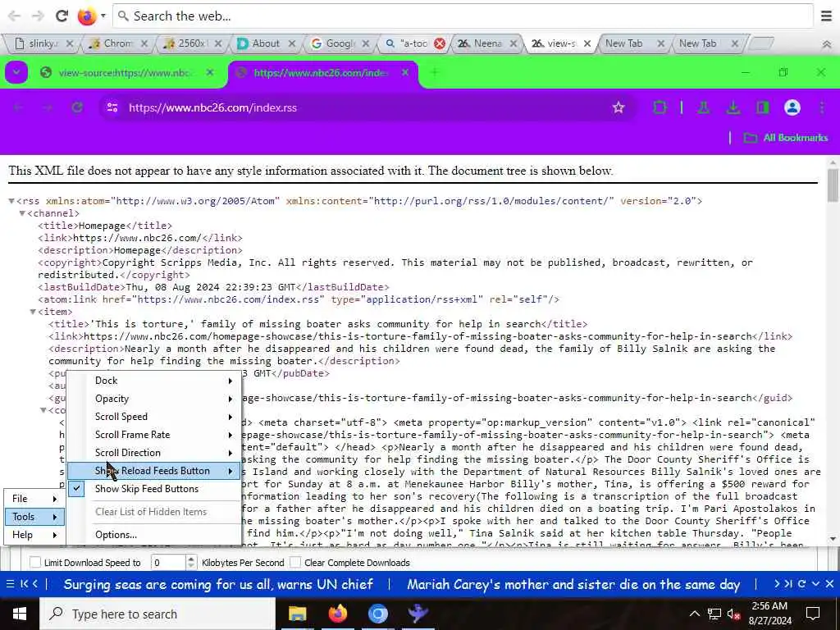Open the Scroll Speed submenu

coord(153,417)
